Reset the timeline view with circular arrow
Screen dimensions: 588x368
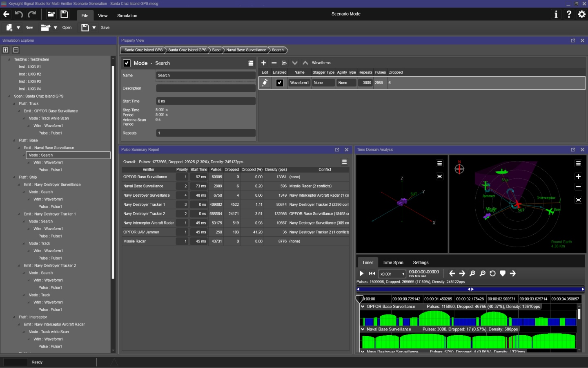492,274
